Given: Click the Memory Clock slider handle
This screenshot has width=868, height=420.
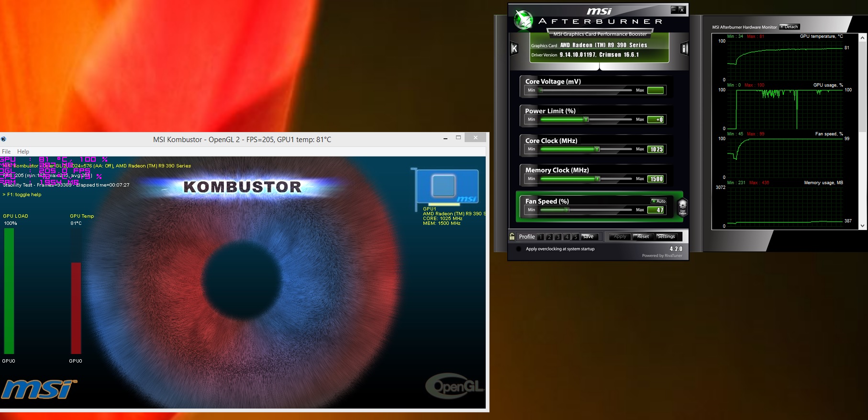Looking at the screenshot, I should (598, 179).
